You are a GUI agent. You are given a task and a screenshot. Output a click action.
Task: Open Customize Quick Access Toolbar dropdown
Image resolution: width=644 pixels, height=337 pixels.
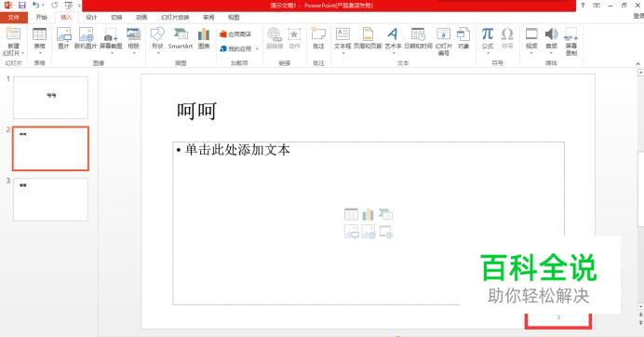[79, 6]
